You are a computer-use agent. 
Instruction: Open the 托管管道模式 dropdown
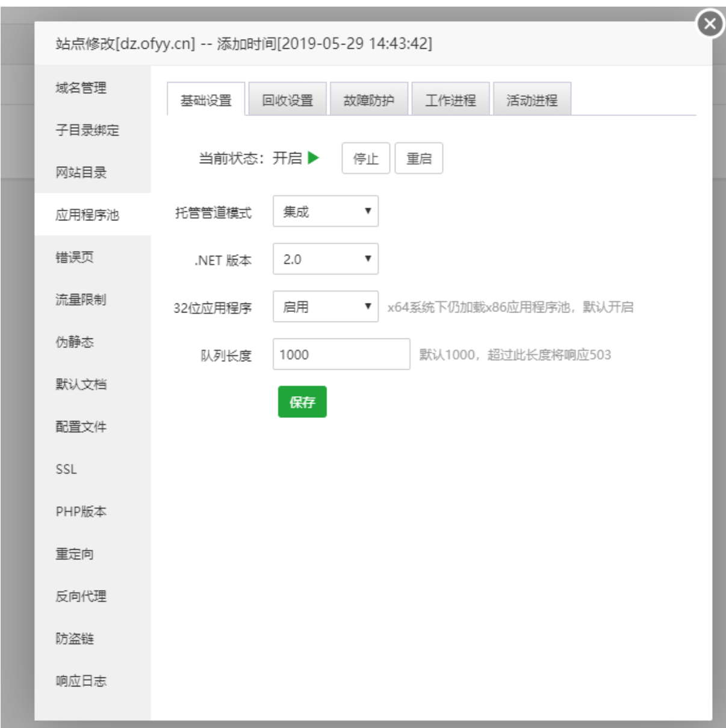326,211
